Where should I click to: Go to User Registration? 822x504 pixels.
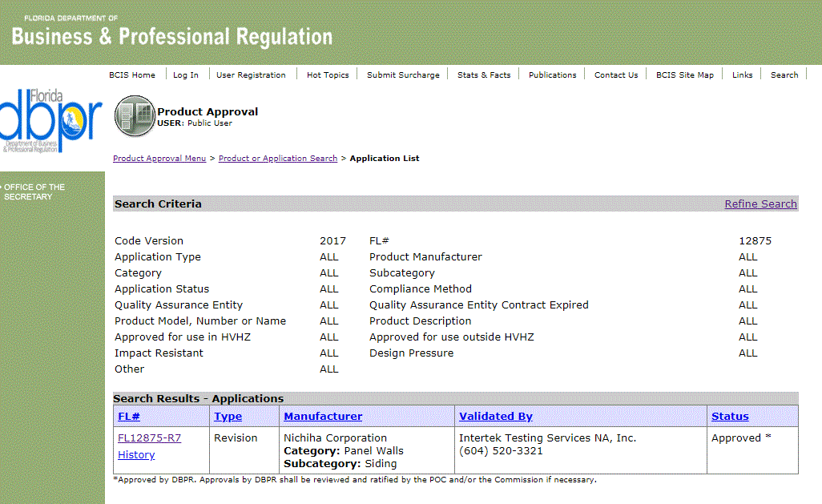click(x=251, y=75)
